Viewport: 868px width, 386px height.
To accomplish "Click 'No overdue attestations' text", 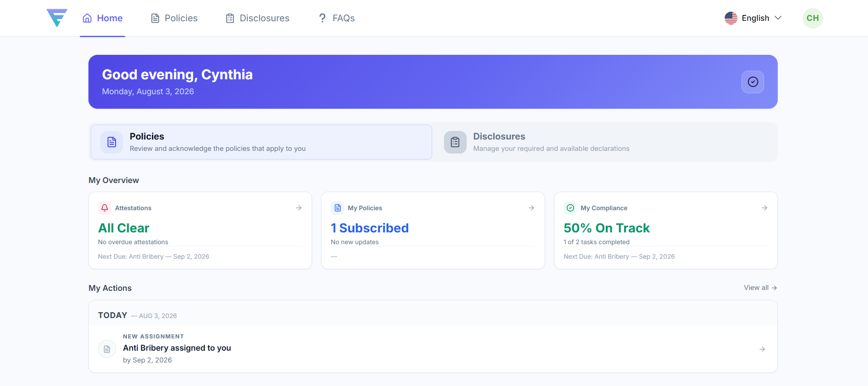I will [133, 242].
